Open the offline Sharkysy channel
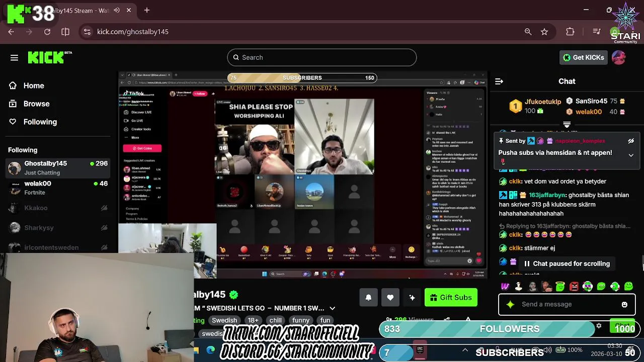The width and height of the screenshot is (644, 362). tap(58, 228)
